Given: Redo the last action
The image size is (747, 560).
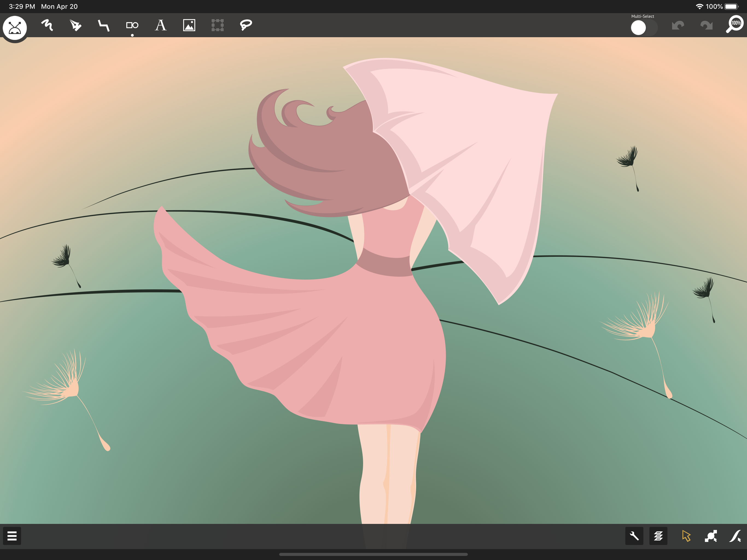Looking at the screenshot, I should [706, 25].
